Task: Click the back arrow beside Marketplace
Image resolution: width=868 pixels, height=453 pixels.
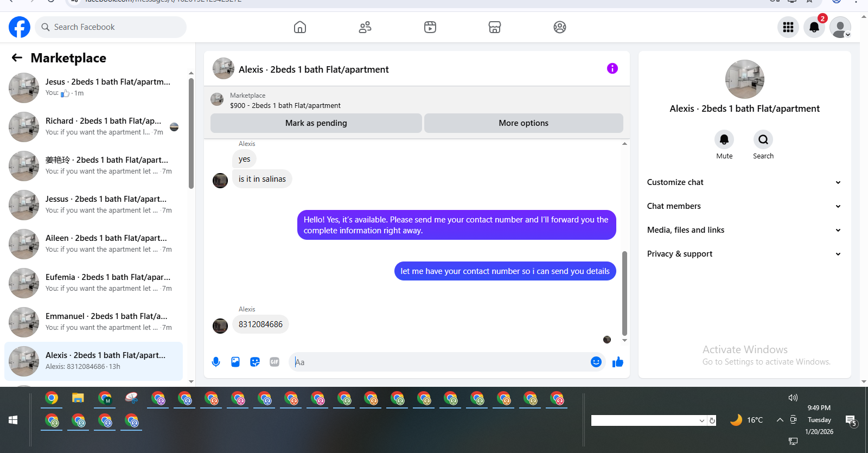Action: 17,58
